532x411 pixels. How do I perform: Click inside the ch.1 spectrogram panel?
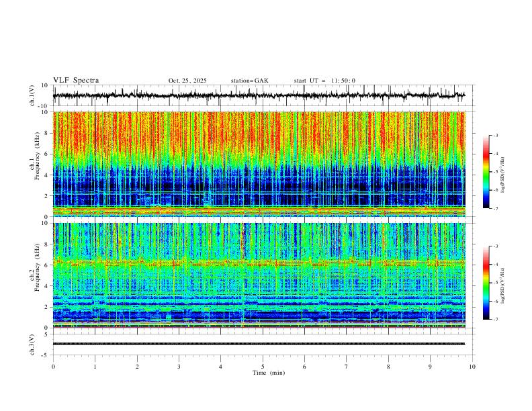pyautogui.click(x=259, y=164)
